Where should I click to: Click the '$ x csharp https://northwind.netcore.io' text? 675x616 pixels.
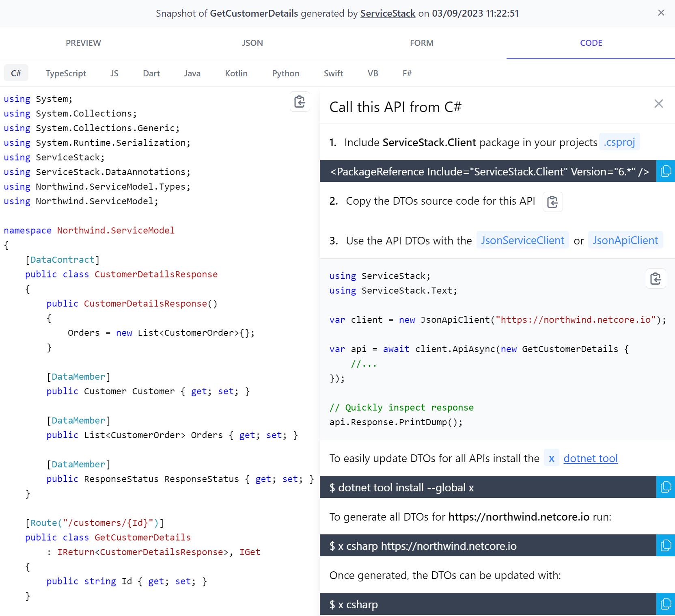(423, 546)
